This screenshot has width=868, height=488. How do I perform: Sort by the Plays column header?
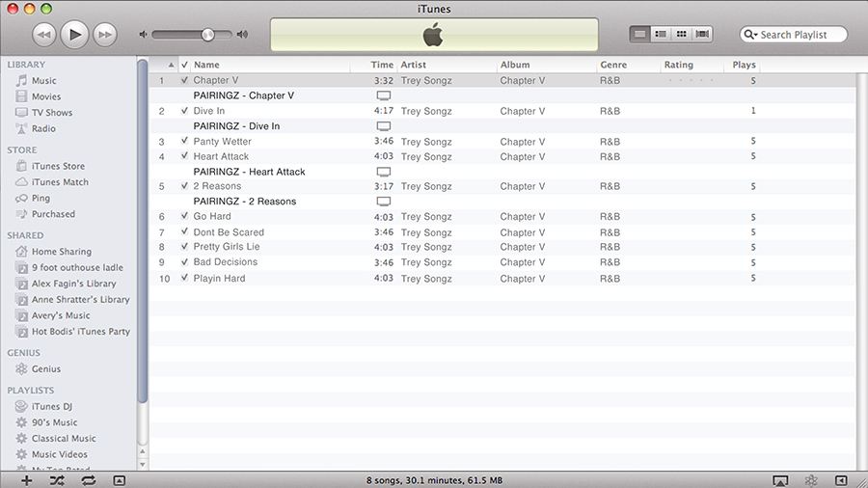click(x=742, y=65)
